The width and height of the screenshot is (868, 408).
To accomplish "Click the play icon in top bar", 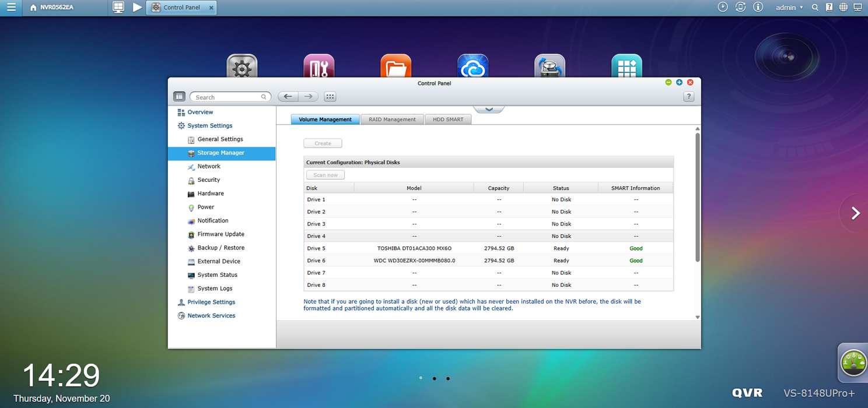I will click(137, 8).
